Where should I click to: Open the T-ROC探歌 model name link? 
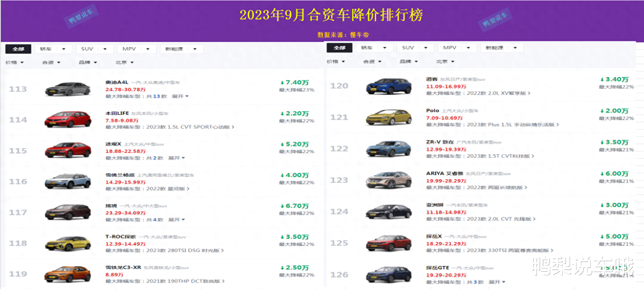pos(121,237)
